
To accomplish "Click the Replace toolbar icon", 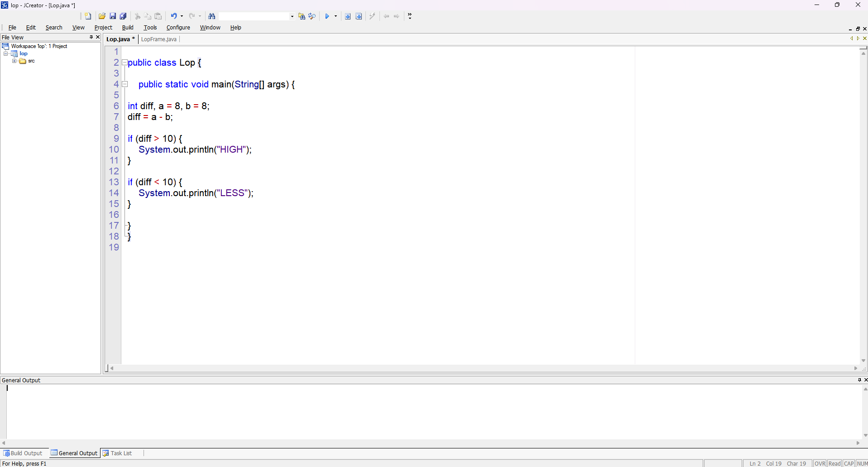I will [312, 16].
